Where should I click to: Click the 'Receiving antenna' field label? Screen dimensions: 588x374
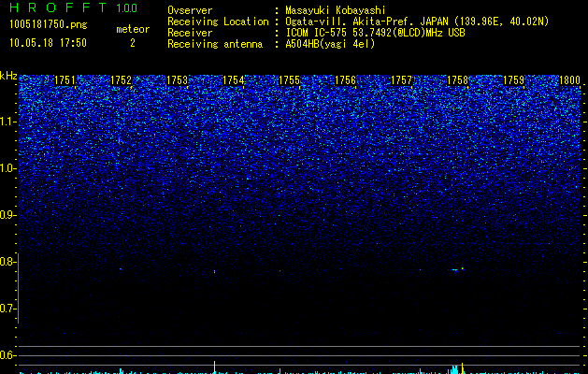point(215,44)
